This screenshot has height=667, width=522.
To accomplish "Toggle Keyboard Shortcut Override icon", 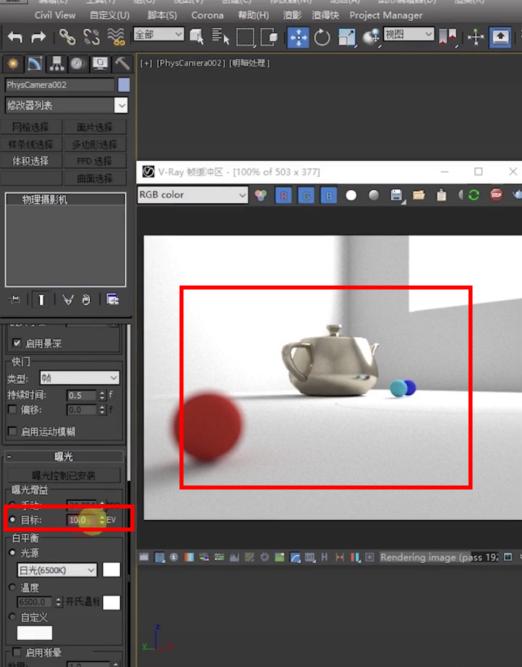I will 500,37.
